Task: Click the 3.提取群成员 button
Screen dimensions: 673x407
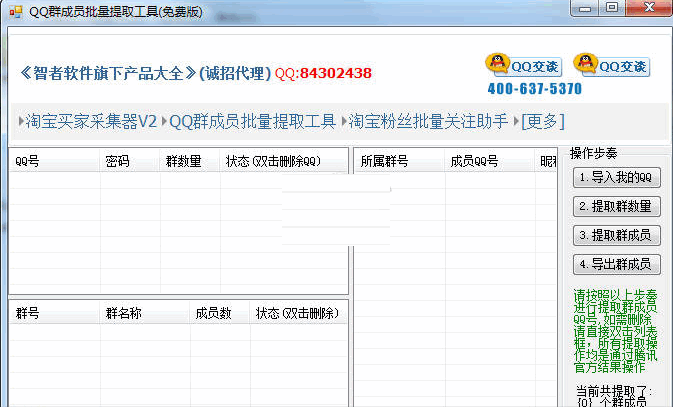Action: tap(617, 235)
